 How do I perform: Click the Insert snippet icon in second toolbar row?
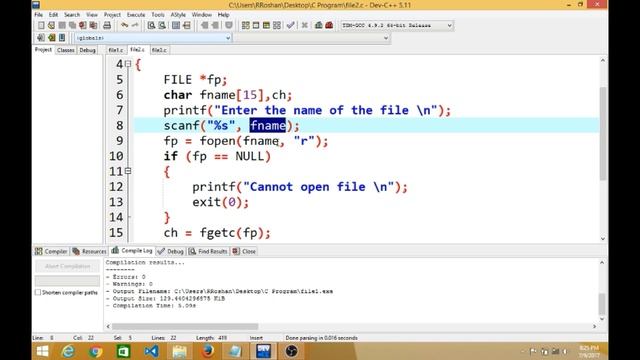pyautogui.click(x=41, y=38)
